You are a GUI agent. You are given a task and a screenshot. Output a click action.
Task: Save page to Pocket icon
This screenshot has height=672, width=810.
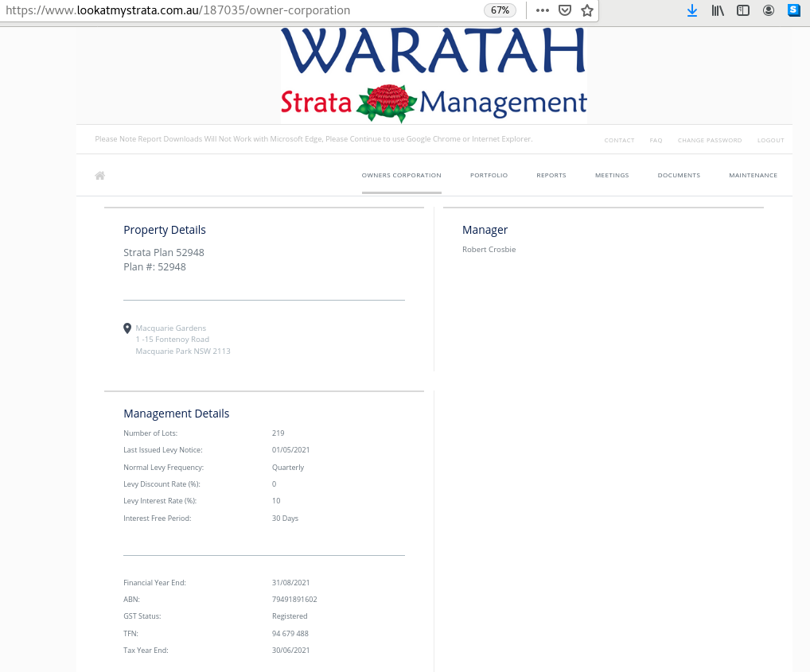click(x=565, y=10)
